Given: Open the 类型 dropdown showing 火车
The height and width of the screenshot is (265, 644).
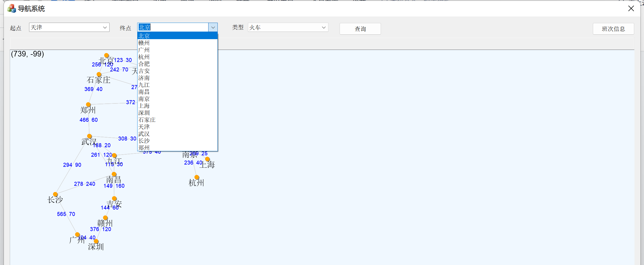Looking at the screenshot, I should tap(288, 27).
